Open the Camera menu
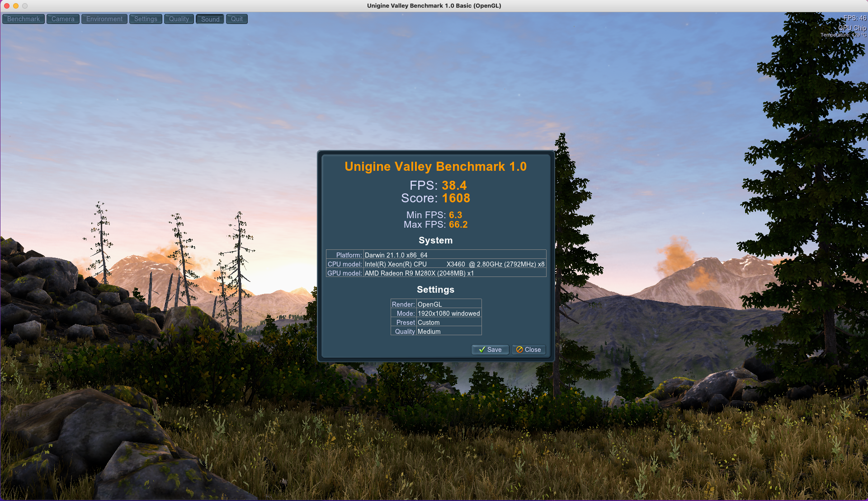 pos(63,19)
